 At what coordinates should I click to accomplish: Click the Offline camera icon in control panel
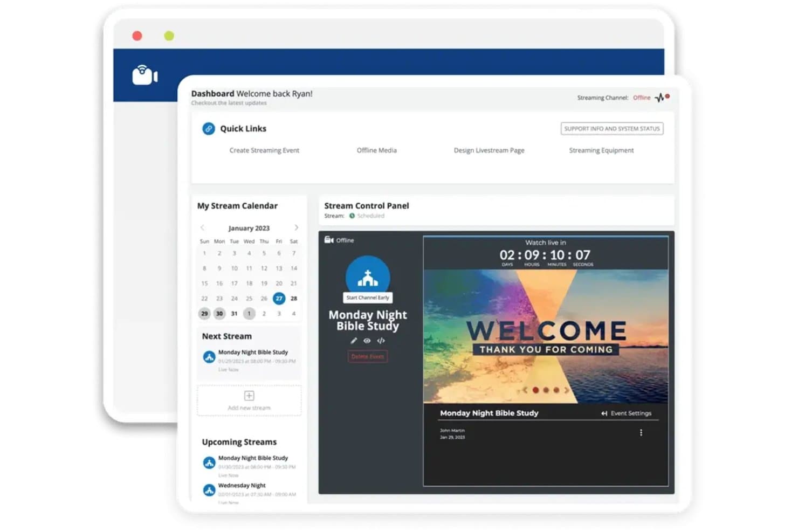(x=329, y=240)
